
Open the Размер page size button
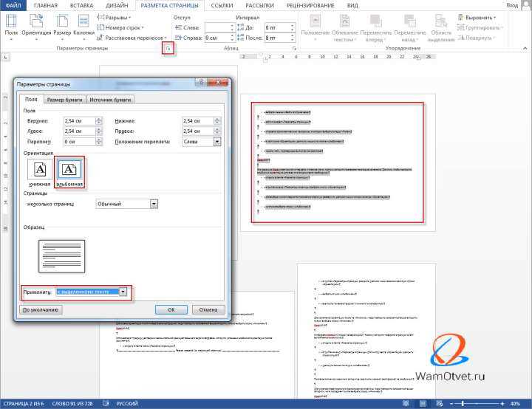click(62, 27)
